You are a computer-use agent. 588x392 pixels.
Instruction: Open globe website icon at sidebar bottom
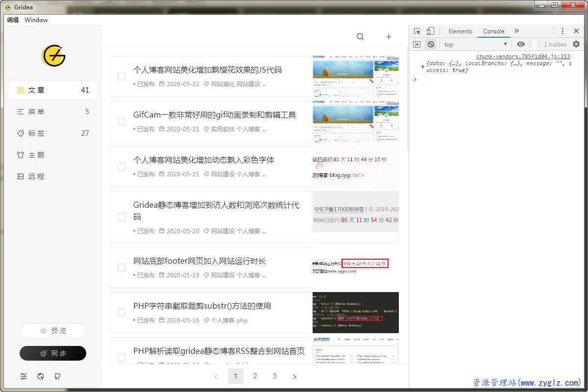pyautogui.click(x=41, y=376)
